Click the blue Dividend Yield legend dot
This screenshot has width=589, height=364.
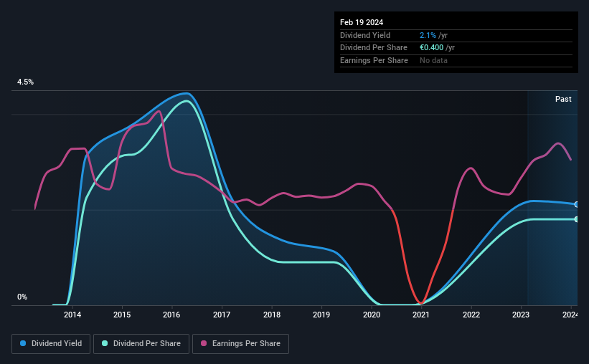point(23,343)
